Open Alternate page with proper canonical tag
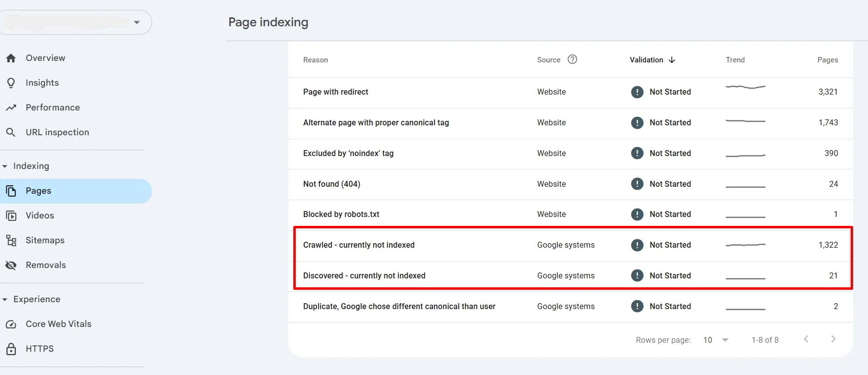Image resolution: width=868 pixels, height=375 pixels. (x=570, y=123)
